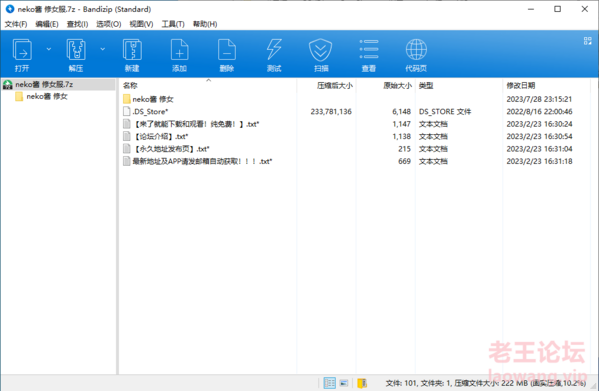Open the 视图(V) menu
This screenshot has height=391, width=599.
[141, 24]
